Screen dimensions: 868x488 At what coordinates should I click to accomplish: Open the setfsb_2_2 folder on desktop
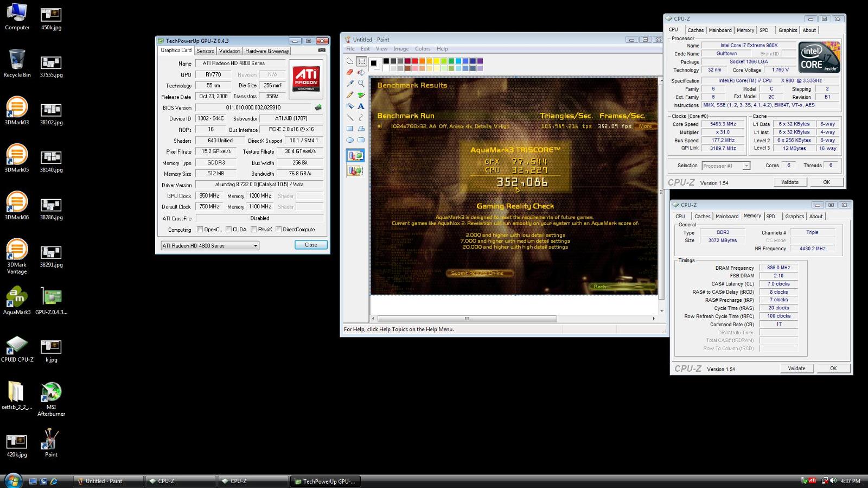point(17,396)
